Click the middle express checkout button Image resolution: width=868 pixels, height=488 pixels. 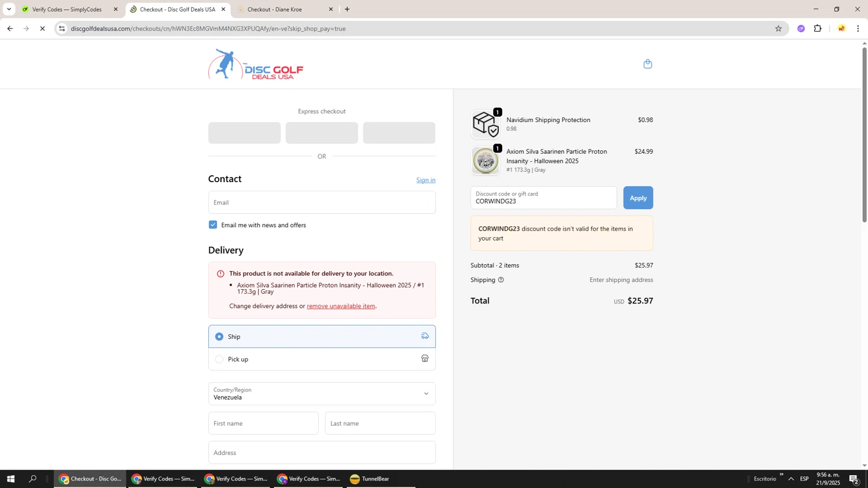(322, 133)
